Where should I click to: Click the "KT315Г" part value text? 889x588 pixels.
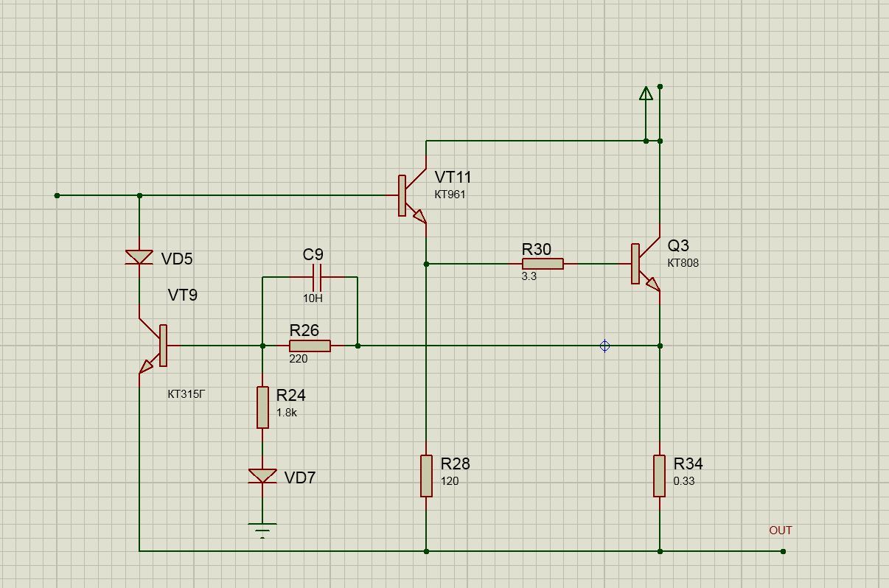186,394
